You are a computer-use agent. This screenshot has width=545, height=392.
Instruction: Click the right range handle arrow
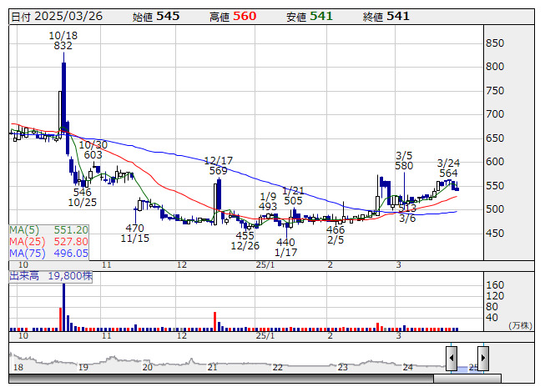483,358
